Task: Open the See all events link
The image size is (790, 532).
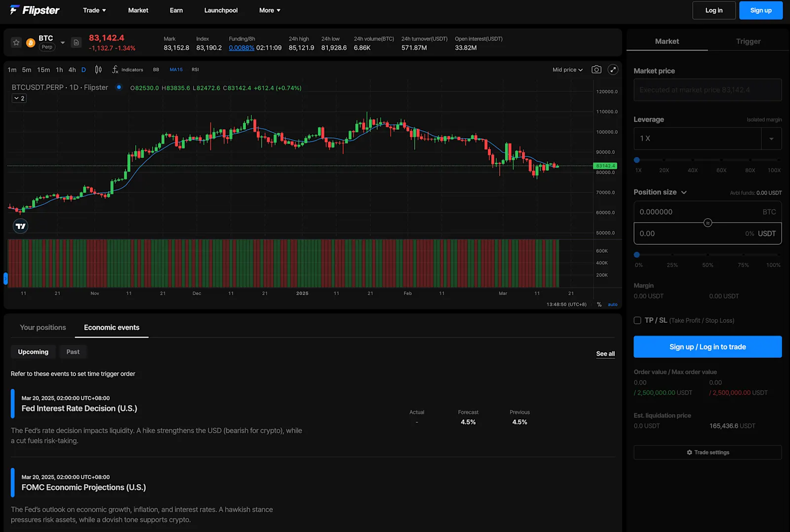Action: (x=605, y=354)
